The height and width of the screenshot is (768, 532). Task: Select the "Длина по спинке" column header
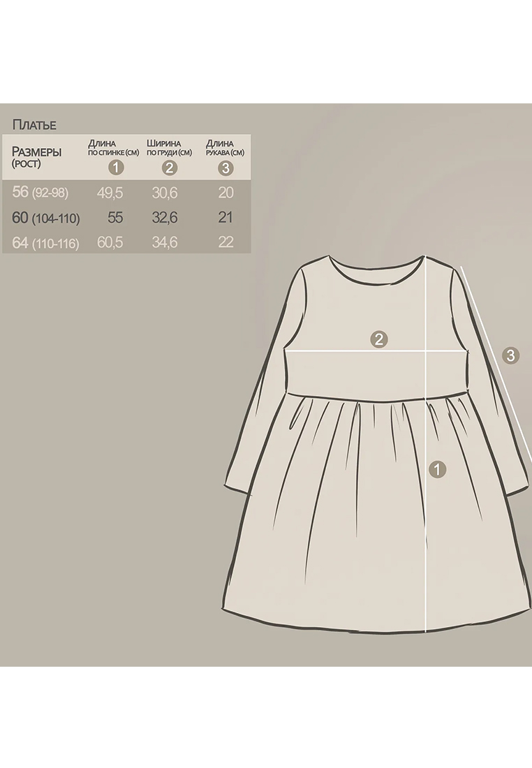pos(113,147)
